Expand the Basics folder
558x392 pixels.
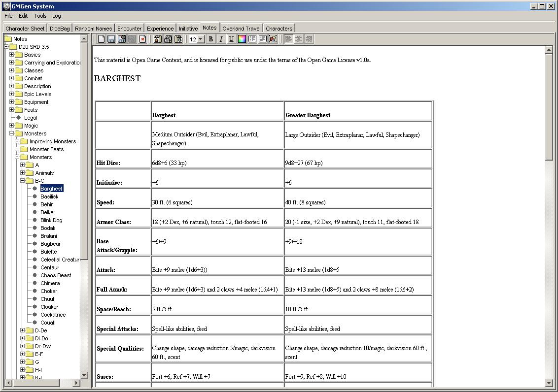tap(12, 54)
